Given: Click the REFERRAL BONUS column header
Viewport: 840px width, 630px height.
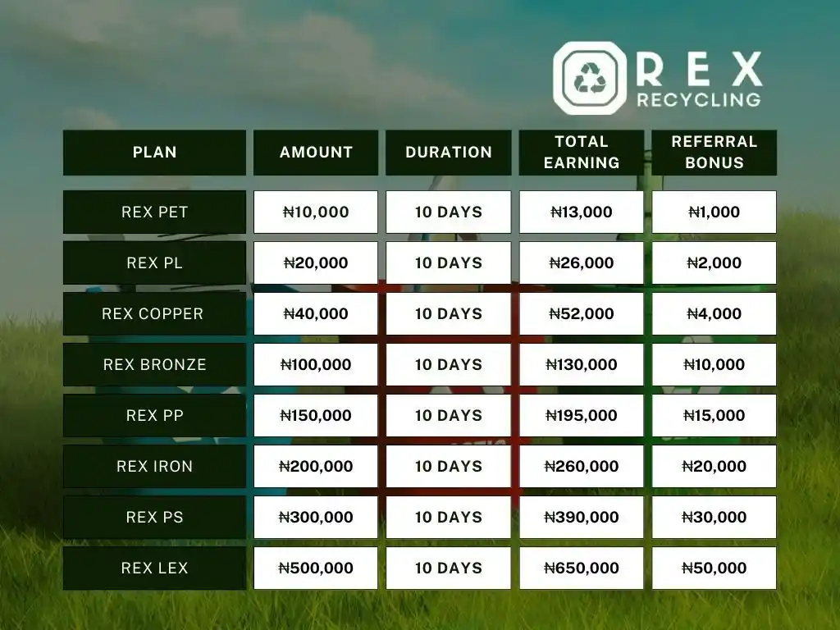Looking at the screenshot, I should click(x=714, y=152).
